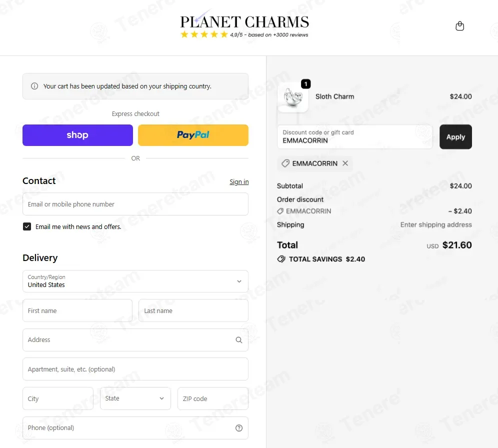Screen dimensions: 498x448
Task: Remove the EMMACORRIN discount tag
Action: 345,163
